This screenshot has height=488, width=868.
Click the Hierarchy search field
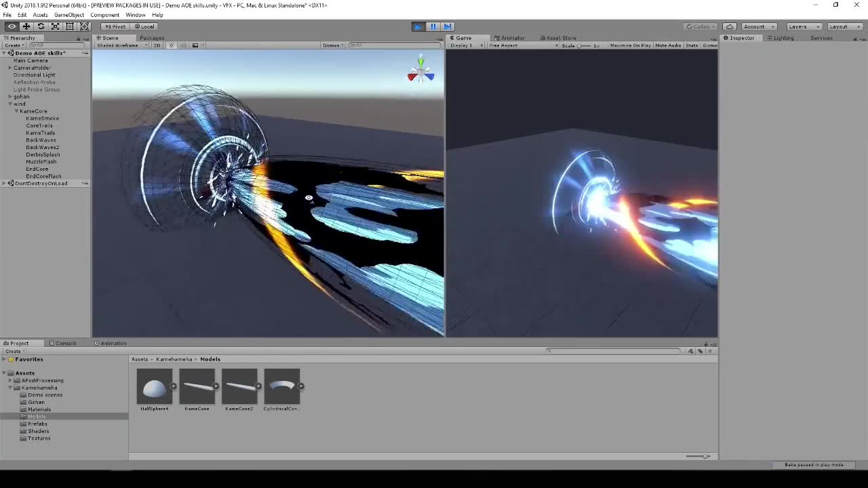click(x=58, y=45)
